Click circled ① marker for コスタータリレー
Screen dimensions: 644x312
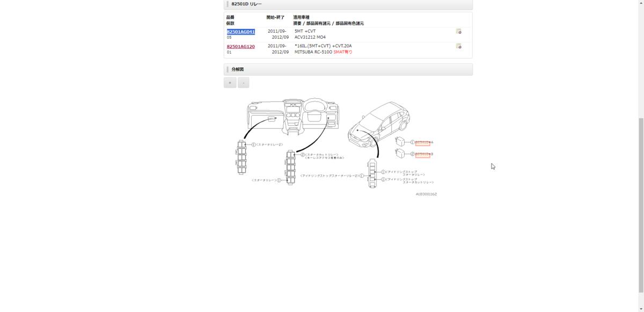pyautogui.click(x=279, y=180)
